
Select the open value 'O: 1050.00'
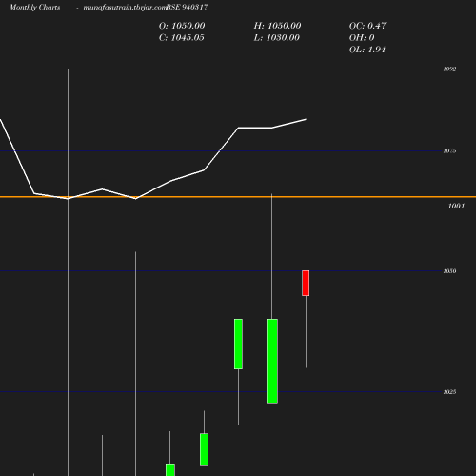click(x=182, y=26)
